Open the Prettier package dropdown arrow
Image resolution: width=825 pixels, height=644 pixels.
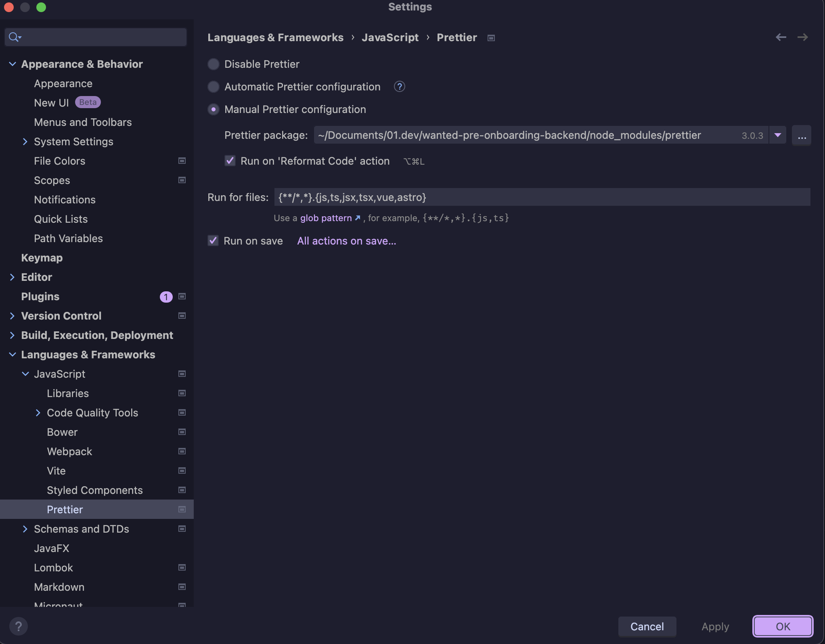778,136
